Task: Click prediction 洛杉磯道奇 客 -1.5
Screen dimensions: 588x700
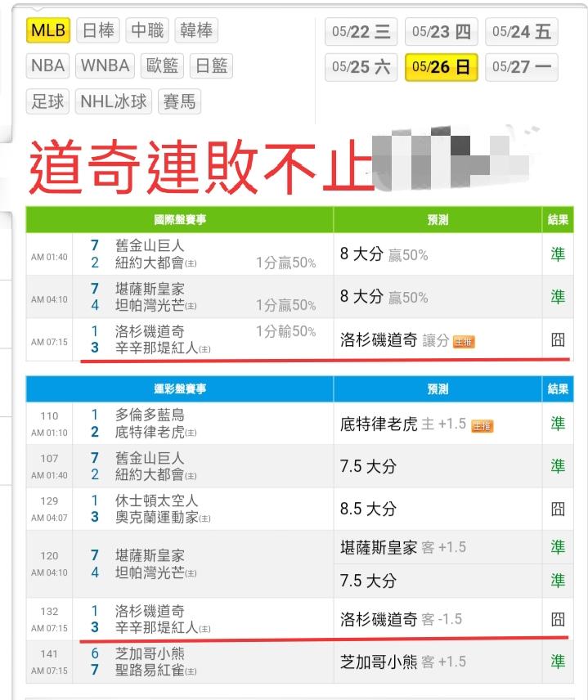Action: (401, 619)
